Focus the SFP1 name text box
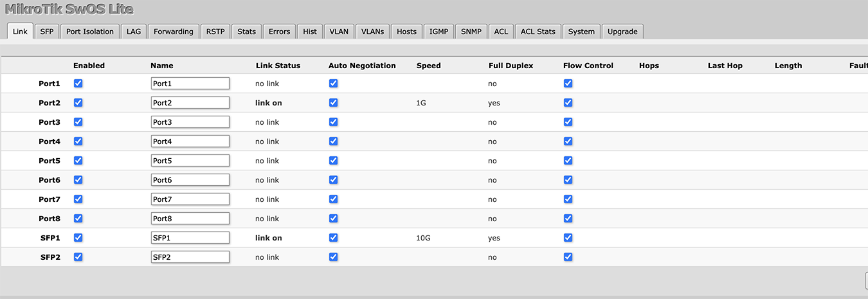 (x=190, y=238)
